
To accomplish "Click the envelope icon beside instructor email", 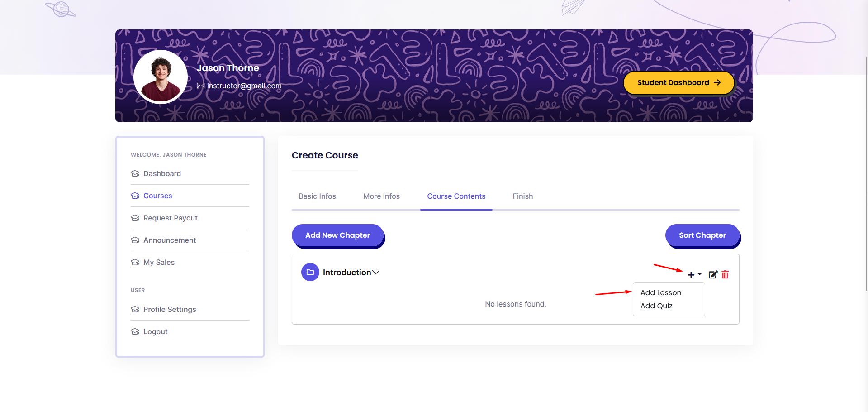I will point(201,86).
